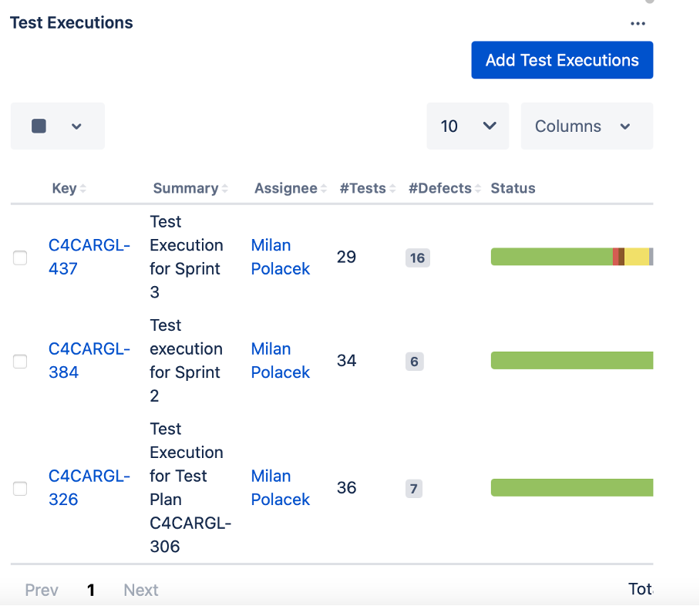The height and width of the screenshot is (606, 700).
Task: Go to page 1 in pagination
Action: 91,590
